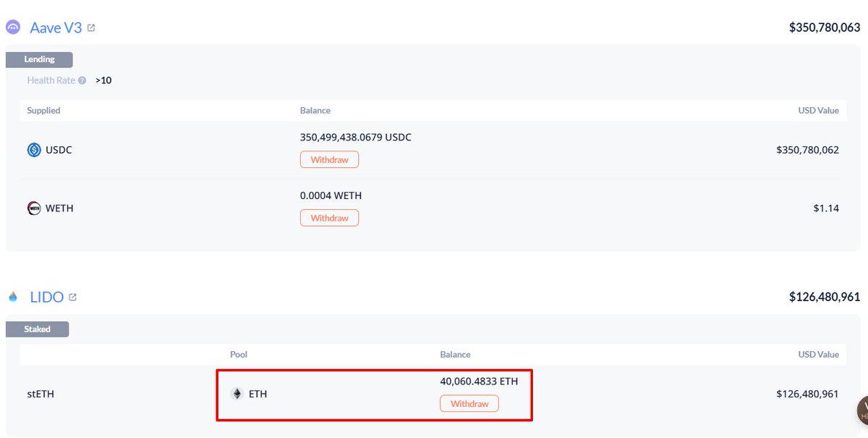Click the Supplied column header
The image size is (868, 438).
click(x=43, y=111)
